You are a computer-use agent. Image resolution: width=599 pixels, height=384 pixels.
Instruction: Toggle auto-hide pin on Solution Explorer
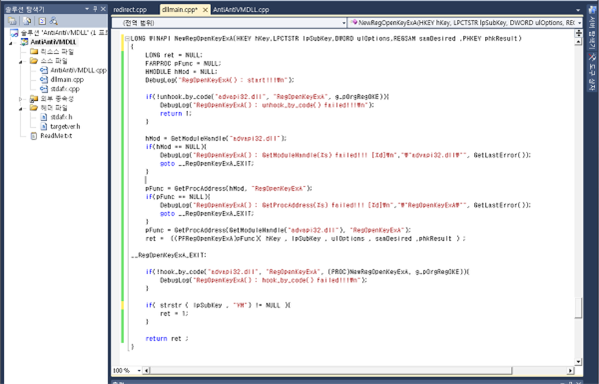pos(95,8)
